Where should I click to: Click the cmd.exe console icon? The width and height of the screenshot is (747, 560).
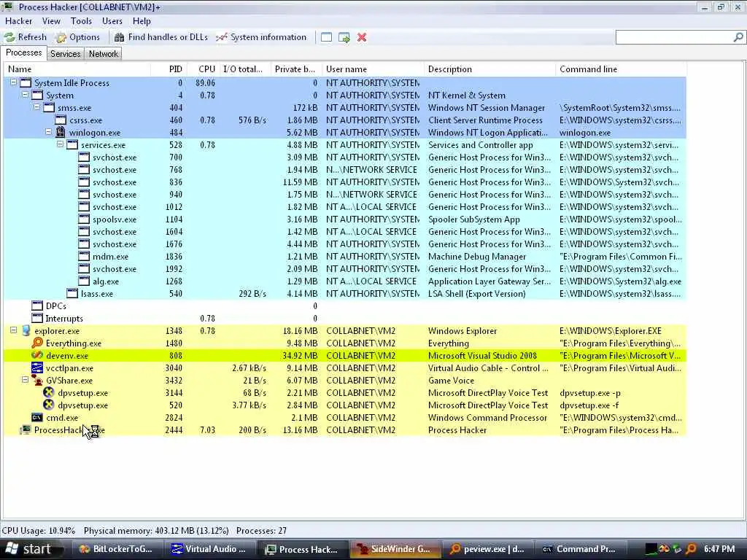point(37,417)
